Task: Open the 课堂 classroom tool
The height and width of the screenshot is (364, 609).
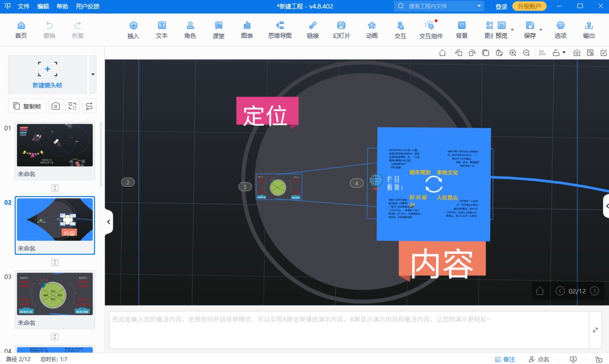Action: point(219,30)
